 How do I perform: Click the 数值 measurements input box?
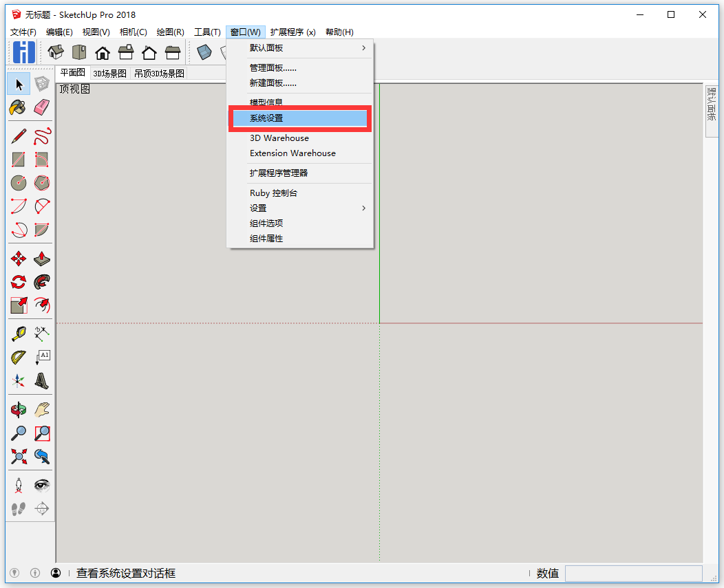633,573
